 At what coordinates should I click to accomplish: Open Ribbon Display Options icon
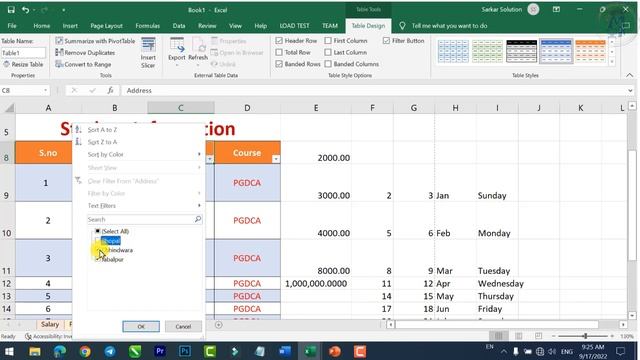[x=556, y=9]
